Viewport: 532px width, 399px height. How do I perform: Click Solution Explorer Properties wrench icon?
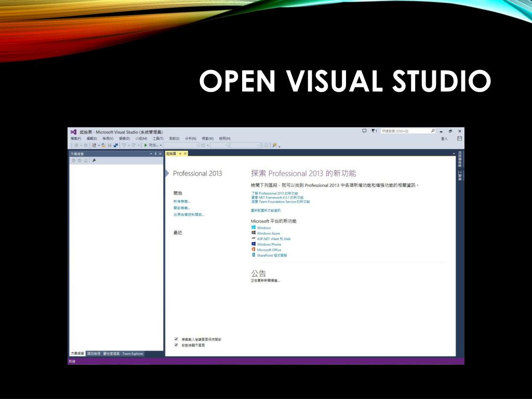click(94, 161)
